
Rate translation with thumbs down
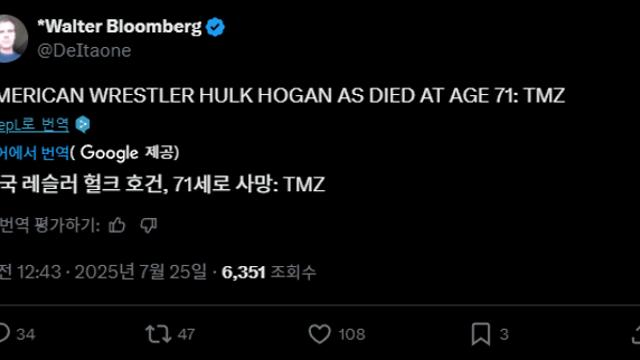pyautogui.click(x=149, y=225)
